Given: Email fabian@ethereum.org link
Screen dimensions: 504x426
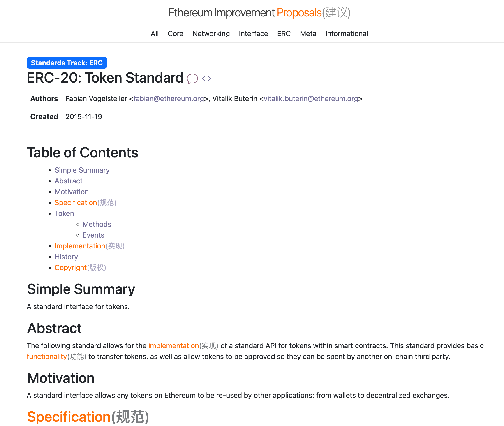Looking at the screenshot, I should (x=169, y=99).
